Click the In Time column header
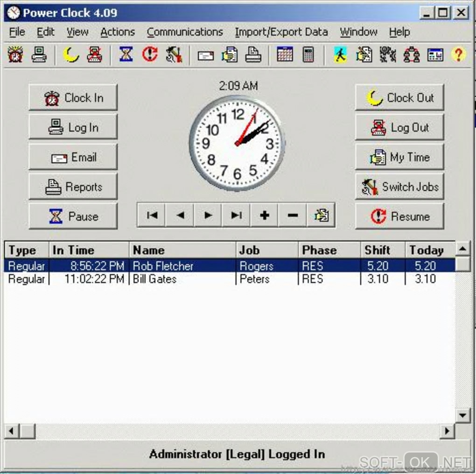 pos(89,250)
